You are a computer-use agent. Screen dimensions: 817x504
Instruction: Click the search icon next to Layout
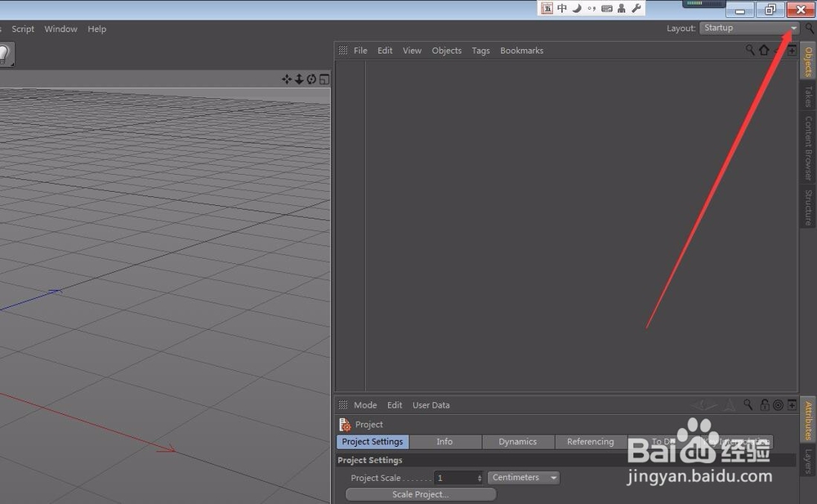point(810,28)
